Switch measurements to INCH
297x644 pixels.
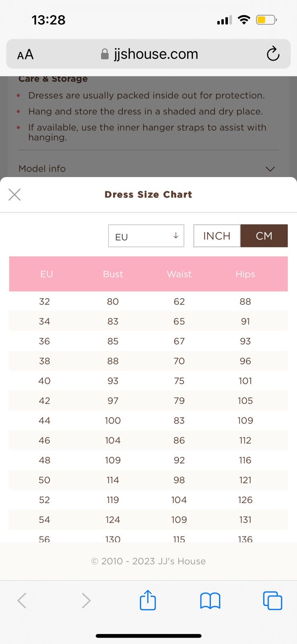tap(217, 236)
